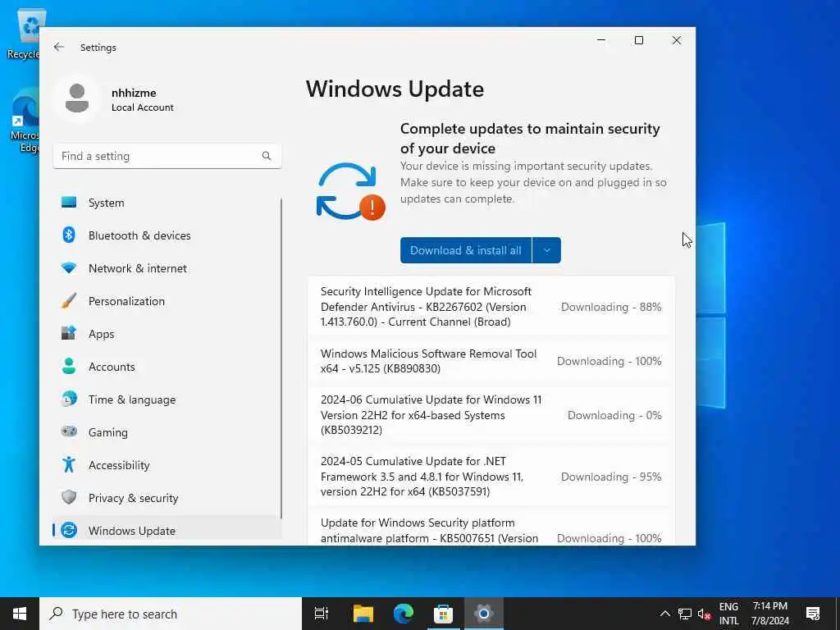Go to the Accounts settings page
The height and width of the screenshot is (630, 840).
tap(167, 367)
